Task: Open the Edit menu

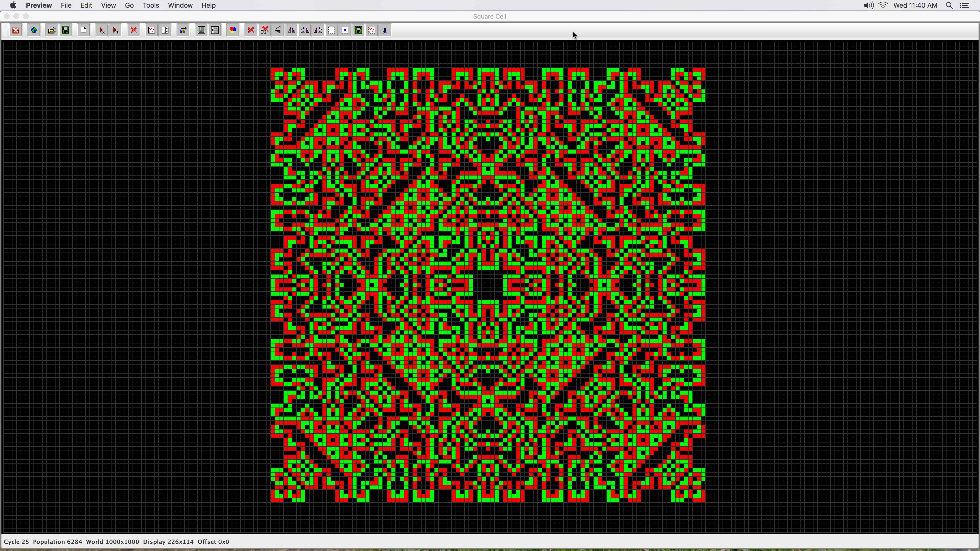Action: pyautogui.click(x=86, y=5)
